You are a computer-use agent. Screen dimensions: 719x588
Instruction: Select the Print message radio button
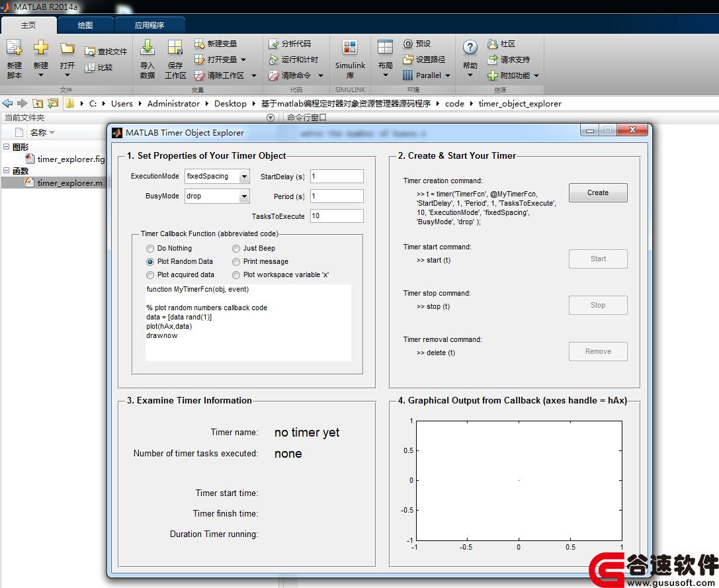(x=235, y=262)
